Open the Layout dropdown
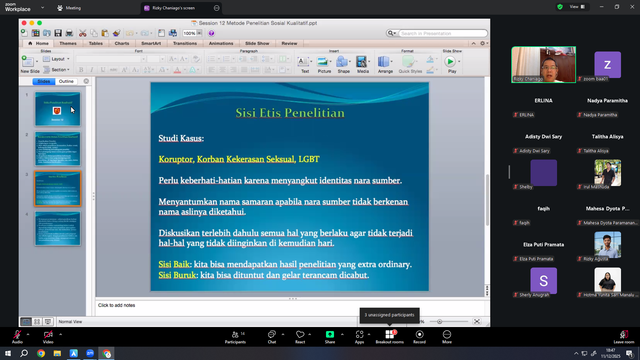Image resolution: width=640 pixels, height=360 pixels. pos(56,59)
